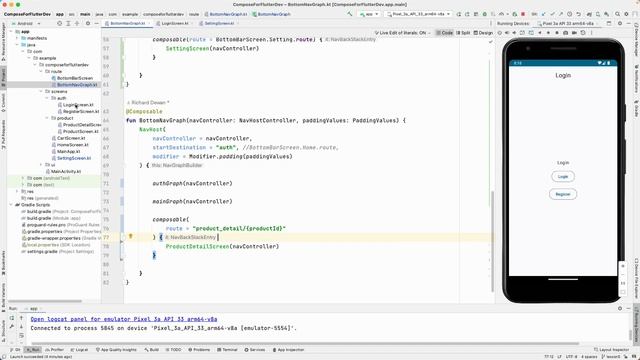Collapse the 'product' folder arrow
Screen dimensions: 640x360
coord(47,118)
